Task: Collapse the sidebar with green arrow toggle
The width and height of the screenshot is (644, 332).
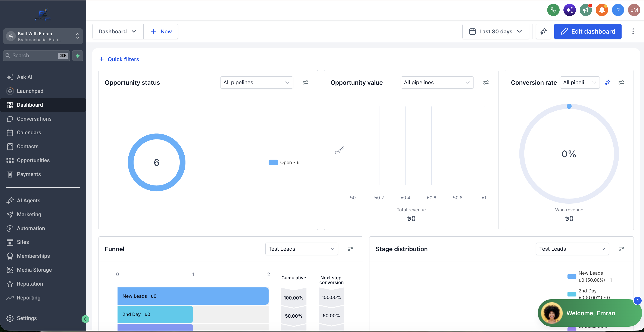Action: click(x=85, y=319)
